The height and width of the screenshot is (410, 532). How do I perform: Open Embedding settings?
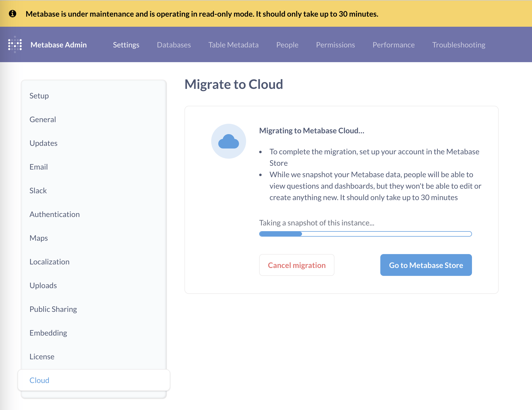click(x=48, y=333)
